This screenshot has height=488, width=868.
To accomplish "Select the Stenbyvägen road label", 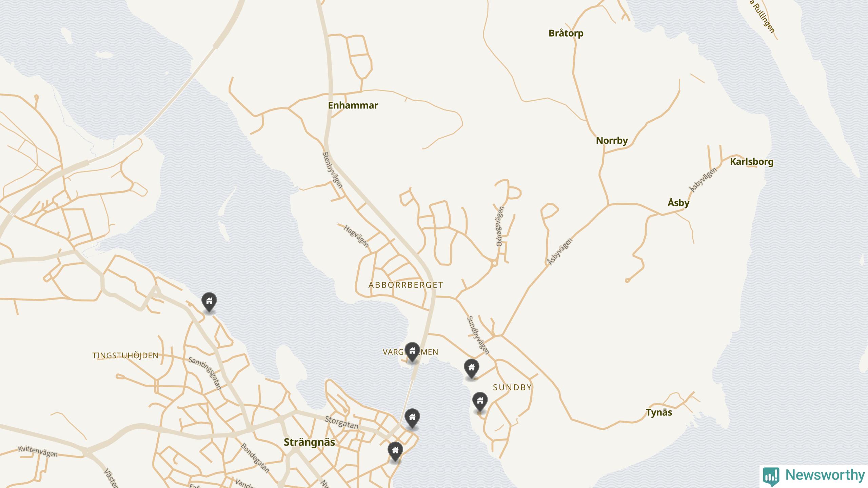I will point(333,170).
